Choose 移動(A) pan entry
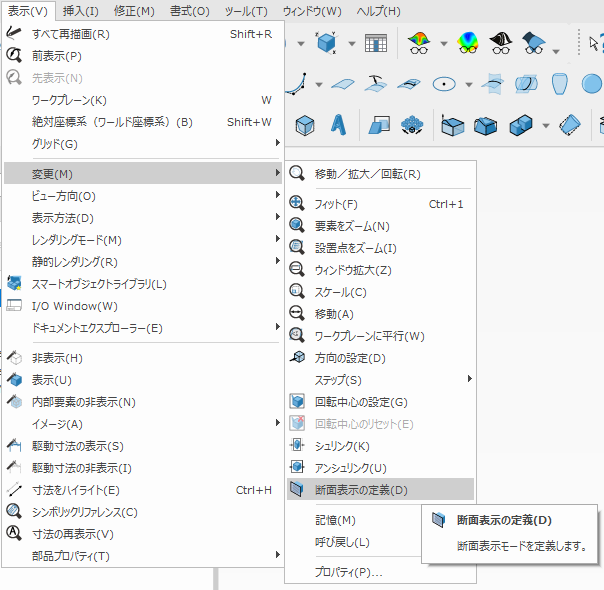This screenshot has height=590, width=604. point(381,313)
